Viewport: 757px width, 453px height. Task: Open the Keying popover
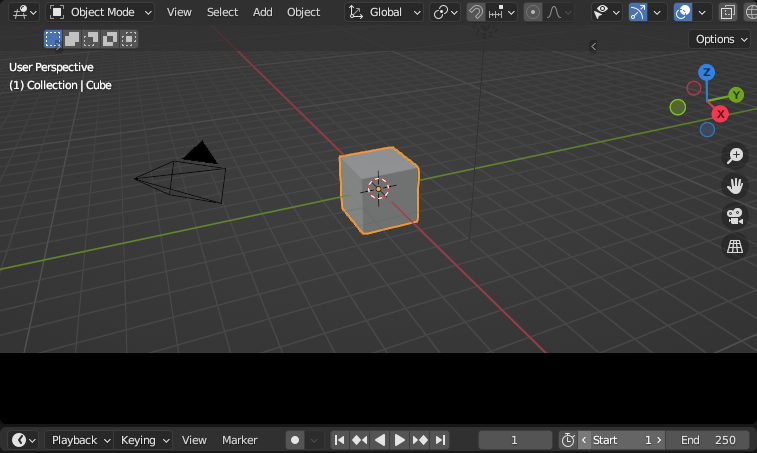pyautogui.click(x=143, y=440)
